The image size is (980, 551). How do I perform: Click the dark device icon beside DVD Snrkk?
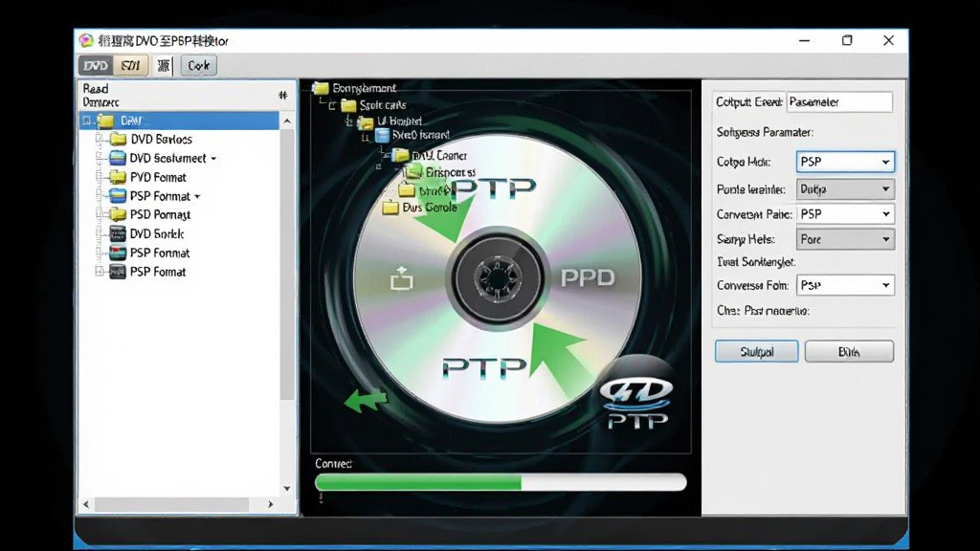(x=118, y=233)
